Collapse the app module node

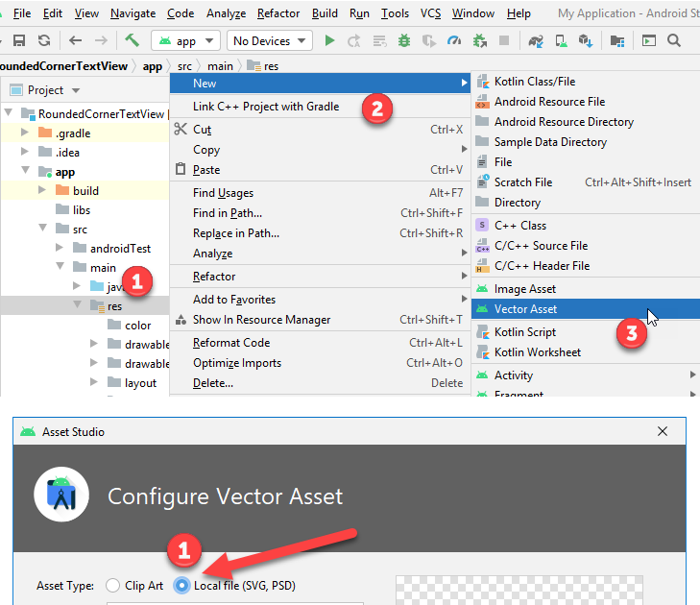click(26, 170)
